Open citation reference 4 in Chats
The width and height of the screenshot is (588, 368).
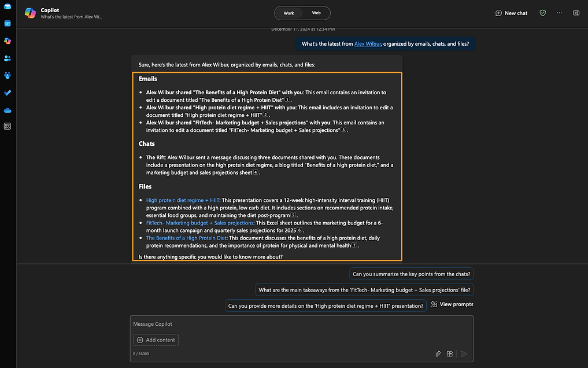tap(256, 172)
